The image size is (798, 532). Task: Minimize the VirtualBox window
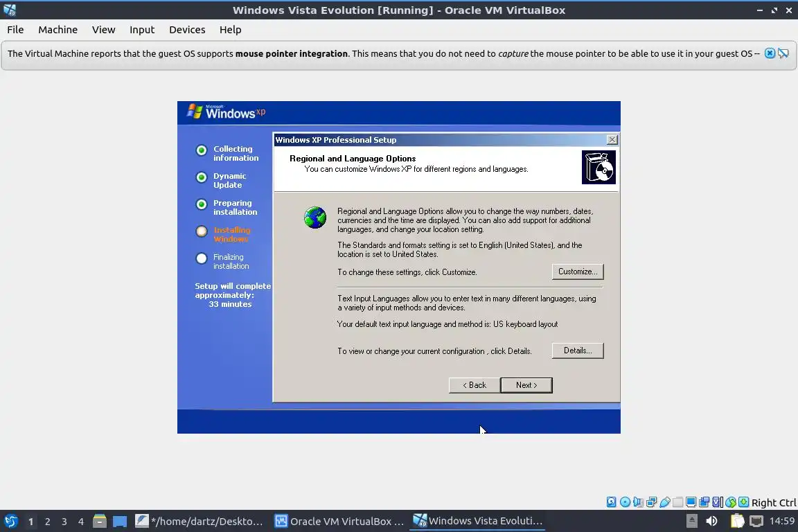pyautogui.click(x=759, y=10)
